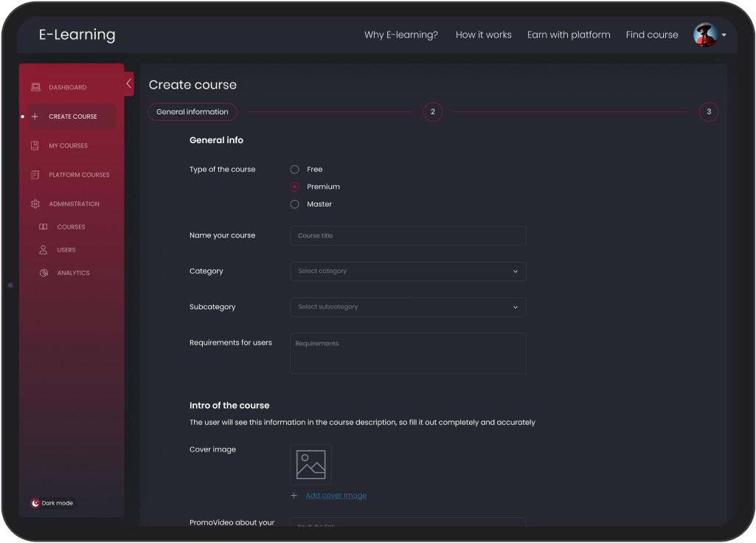Click the Users person icon
This screenshot has height=543, width=756.
coord(44,250)
